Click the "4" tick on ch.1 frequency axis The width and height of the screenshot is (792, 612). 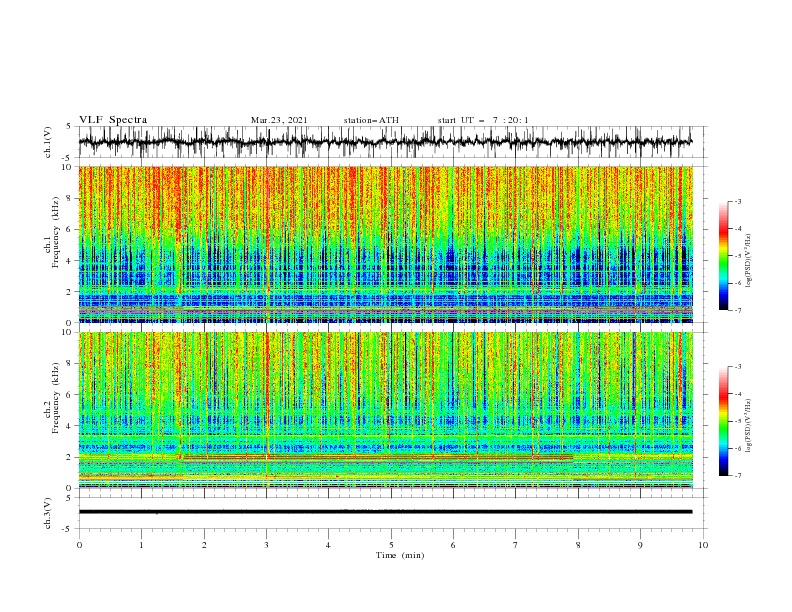pyautogui.click(x=70, y=261)
